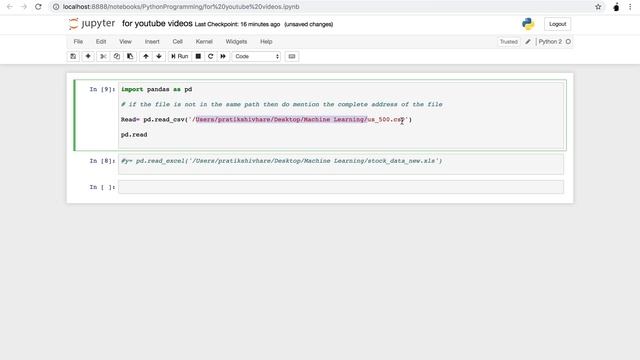Open the Edit menu
This screenshot has height=360, width=640.
[101, 42]
